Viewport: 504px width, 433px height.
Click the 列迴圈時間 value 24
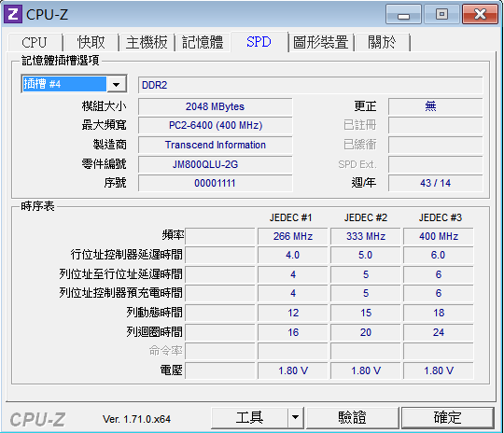439,332
